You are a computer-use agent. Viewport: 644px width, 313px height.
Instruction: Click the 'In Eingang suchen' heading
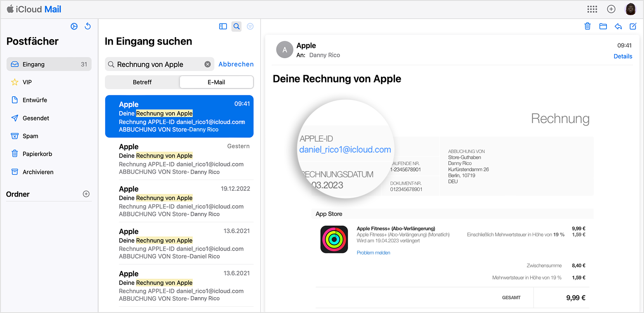point(148,41)
